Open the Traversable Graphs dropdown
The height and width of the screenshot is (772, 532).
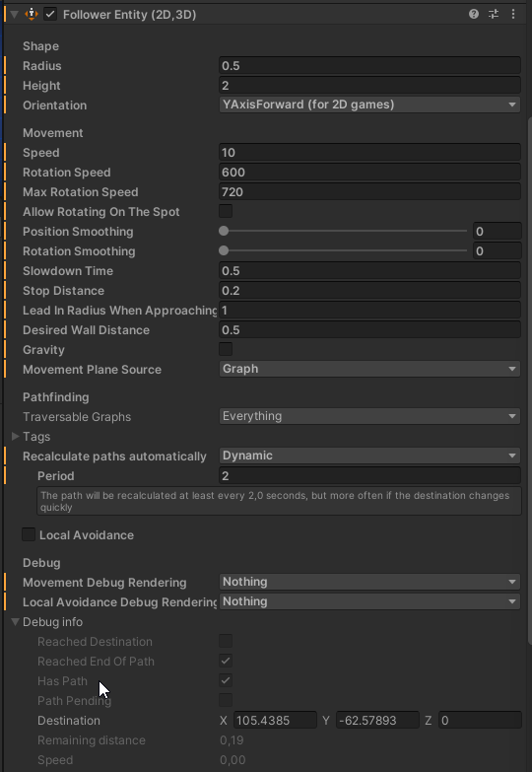[369, 416]
